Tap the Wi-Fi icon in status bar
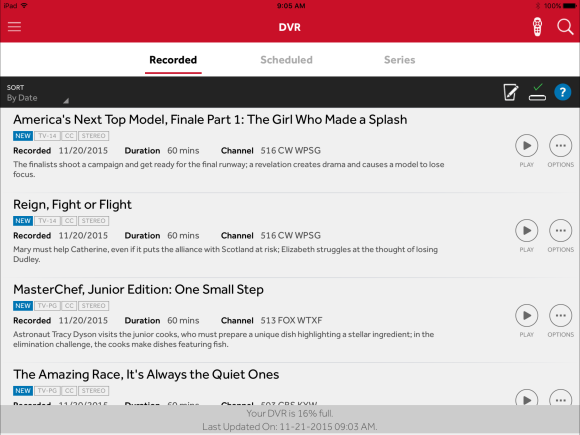The height and width of the screenshot is (435, 580). [x=24, y=6]
